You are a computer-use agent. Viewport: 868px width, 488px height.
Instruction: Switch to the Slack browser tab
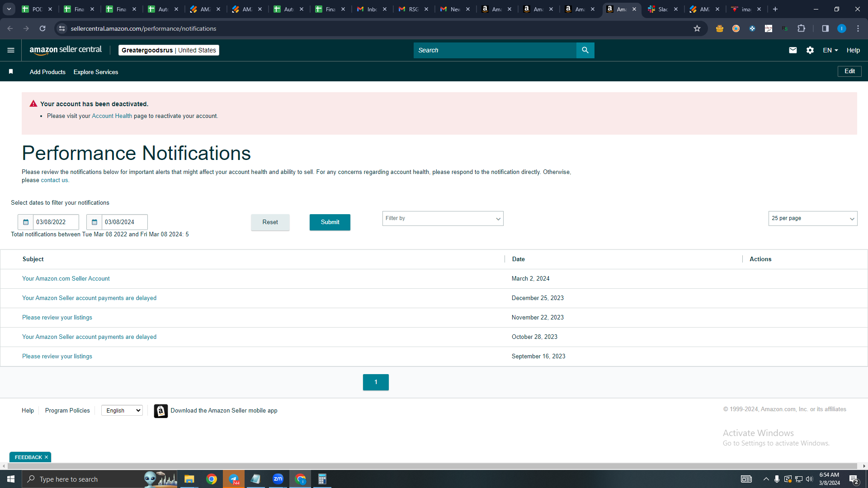tap(663, 9)
